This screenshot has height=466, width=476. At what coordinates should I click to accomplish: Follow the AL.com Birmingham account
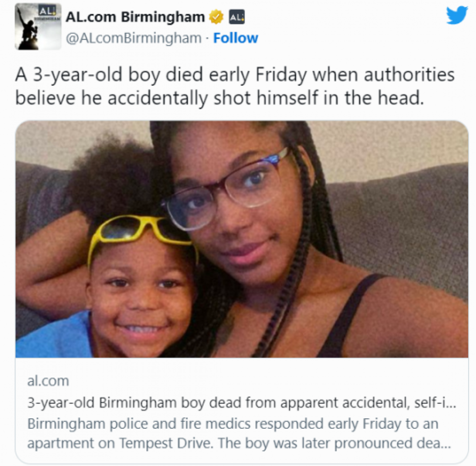coord(236,38)
